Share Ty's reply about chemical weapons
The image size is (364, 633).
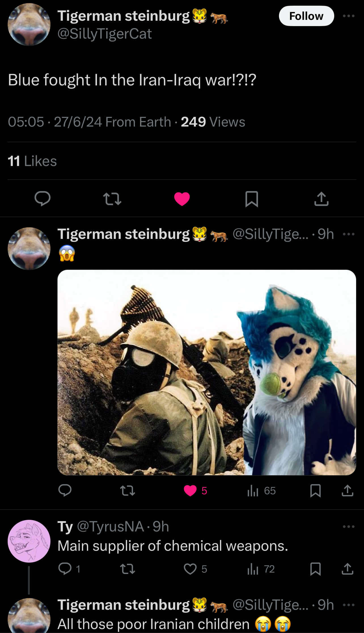pyautogui.click(x=348, y=569)
